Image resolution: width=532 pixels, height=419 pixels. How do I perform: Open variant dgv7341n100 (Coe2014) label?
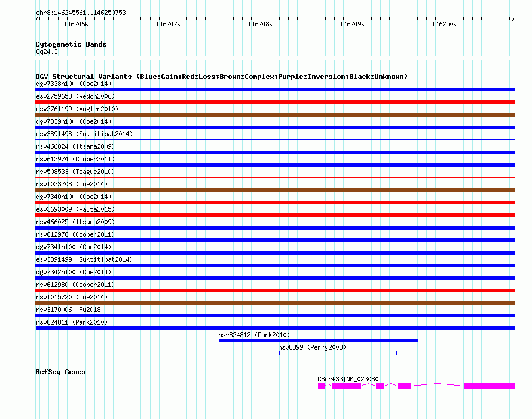(x=74, y=247)
